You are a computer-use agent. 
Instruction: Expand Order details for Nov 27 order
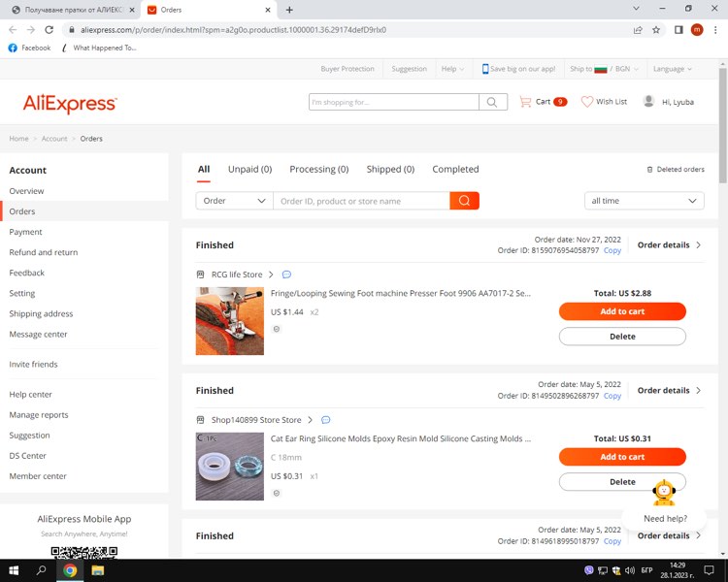[x=669, y=245]
